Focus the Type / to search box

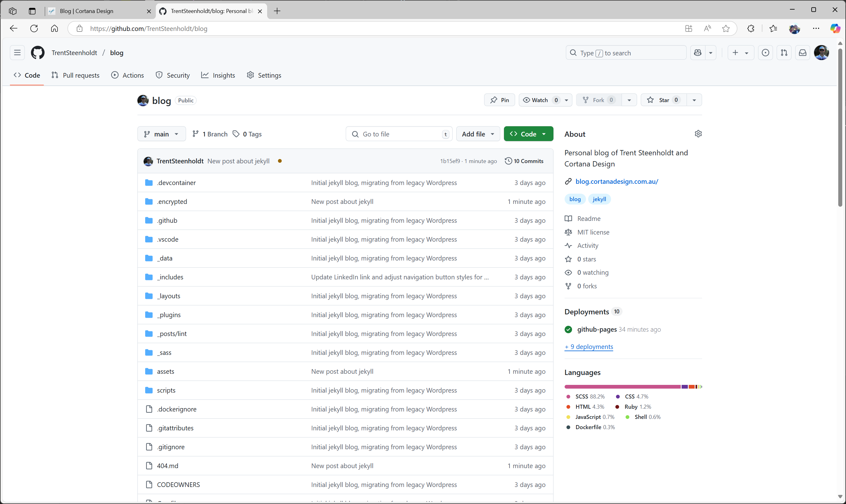pos(626,53)
